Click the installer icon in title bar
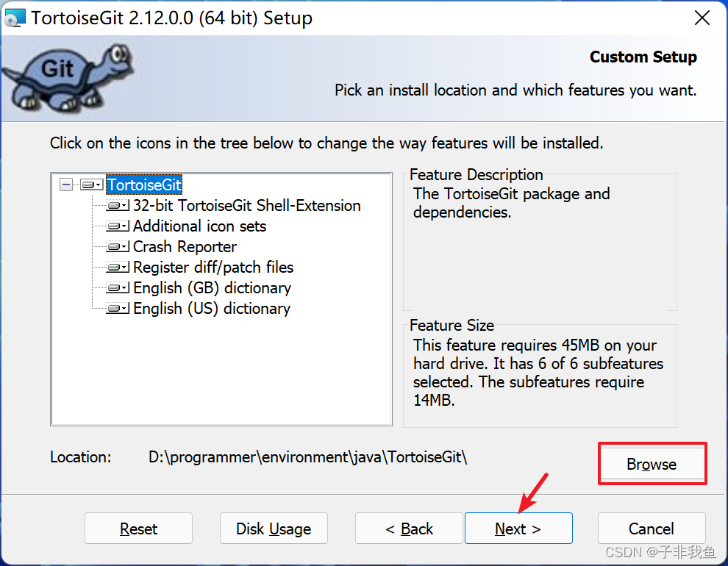 coord(15,18)
